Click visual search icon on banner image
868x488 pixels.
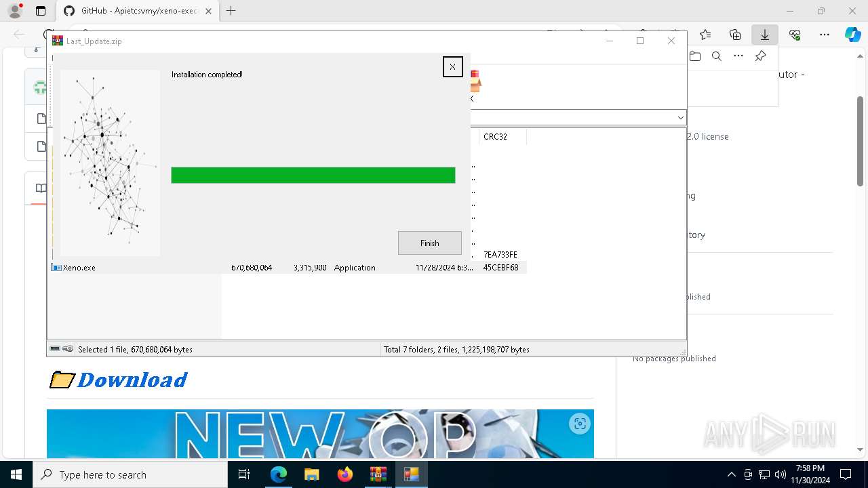(580, 424)
